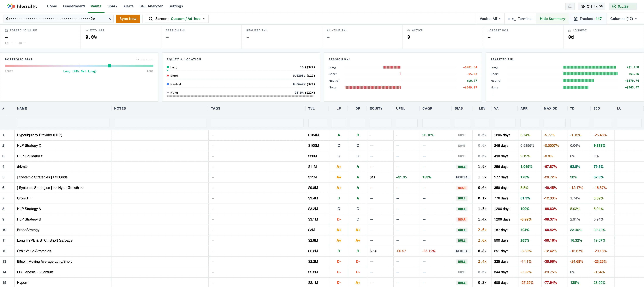Sort by the CAGR column header

click(x=428, y=109)
